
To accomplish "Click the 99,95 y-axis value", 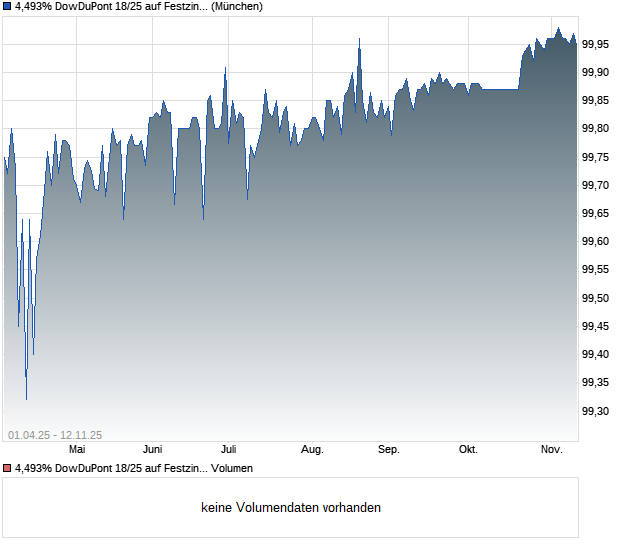I will click(x=595, y=44).
